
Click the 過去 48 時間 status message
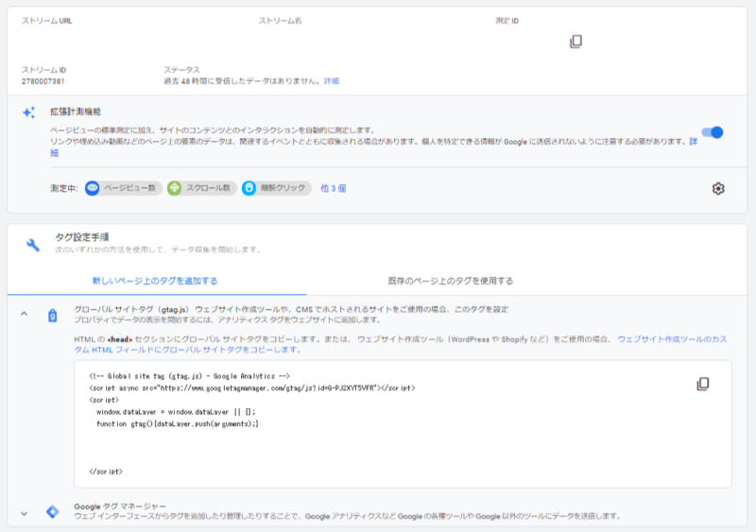(243, 81)
